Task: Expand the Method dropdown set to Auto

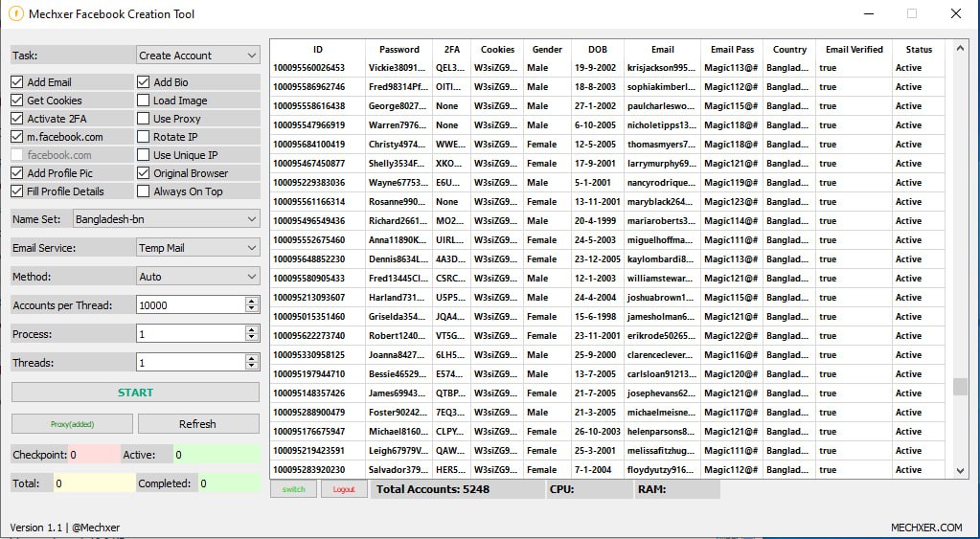Action: [x=197, y=277]
